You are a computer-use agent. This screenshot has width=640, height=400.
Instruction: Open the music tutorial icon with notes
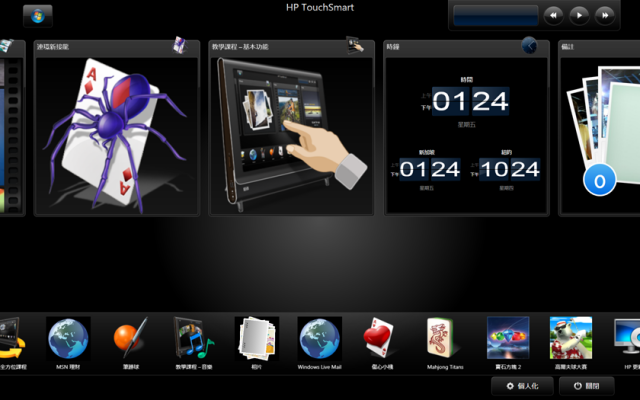click(x=194, y=339)
